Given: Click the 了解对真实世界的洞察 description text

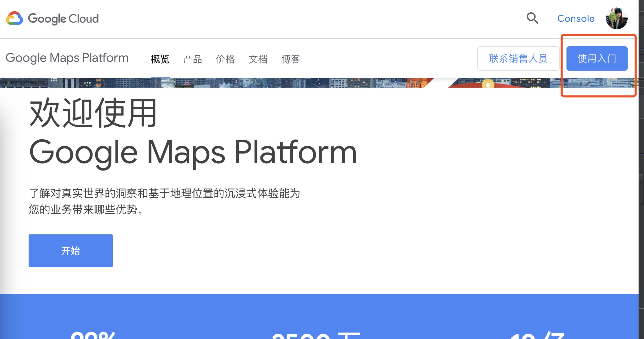Looking at the screenshot, I should (164, 201).
